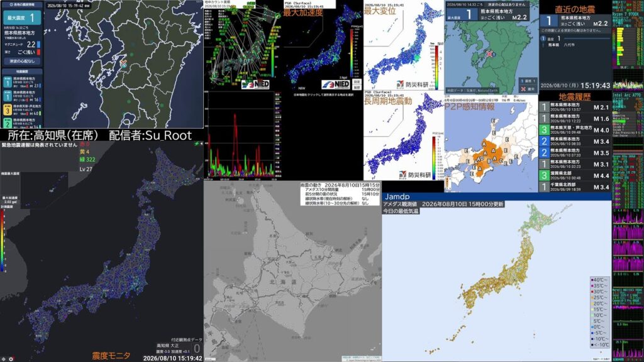Click the B marker on the P2P map

coord(489,161)
